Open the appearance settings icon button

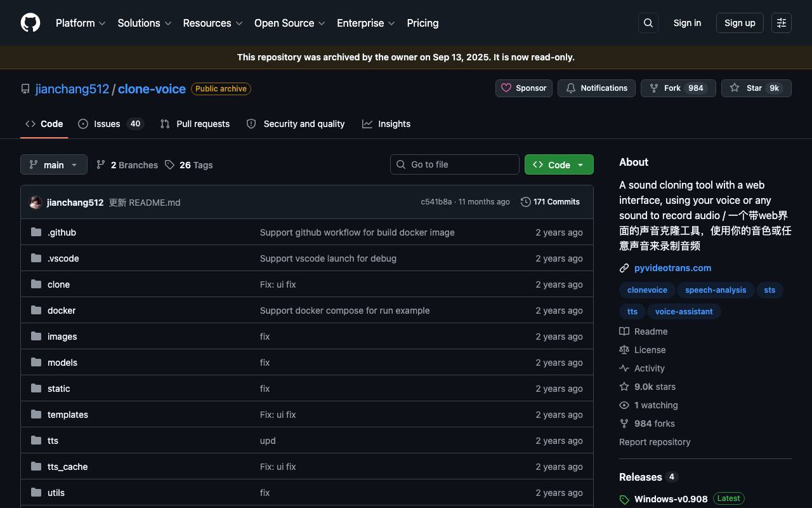point(782,23)
